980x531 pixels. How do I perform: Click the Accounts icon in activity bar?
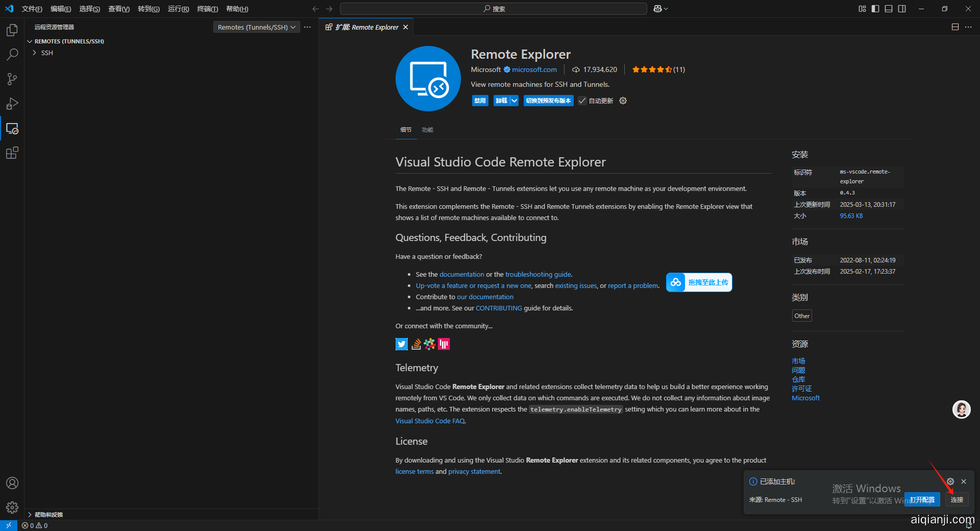12,483
